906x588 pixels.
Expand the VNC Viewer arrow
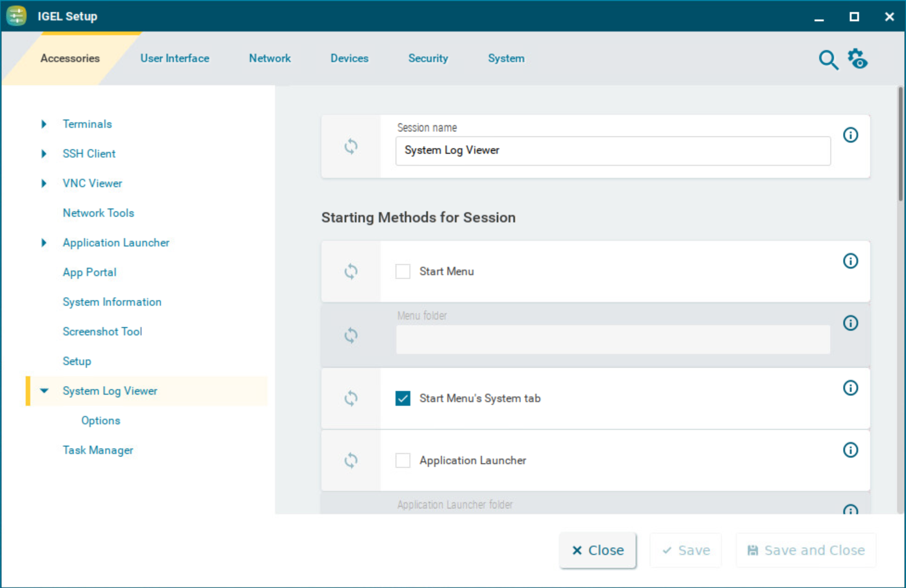44,183
